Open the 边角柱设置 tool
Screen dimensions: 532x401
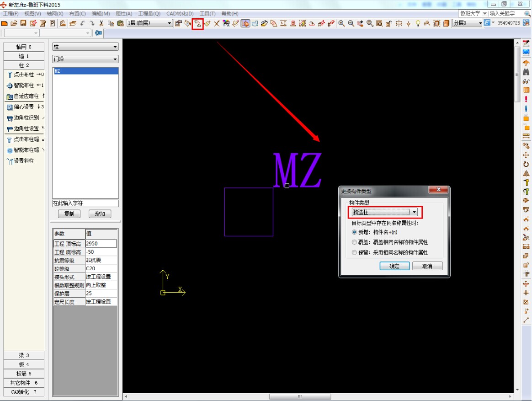click(x=24, y=128)
